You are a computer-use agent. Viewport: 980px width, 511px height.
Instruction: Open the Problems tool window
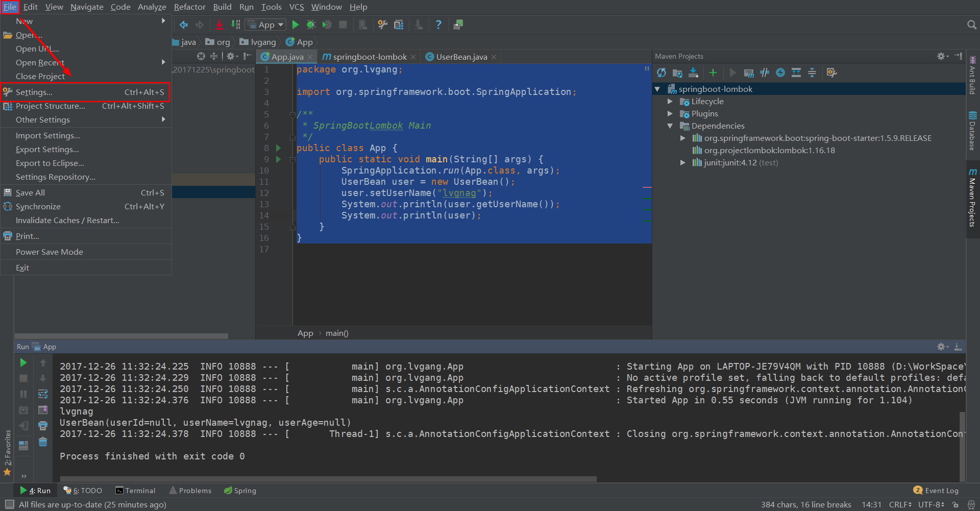click(x=190, y=491)
